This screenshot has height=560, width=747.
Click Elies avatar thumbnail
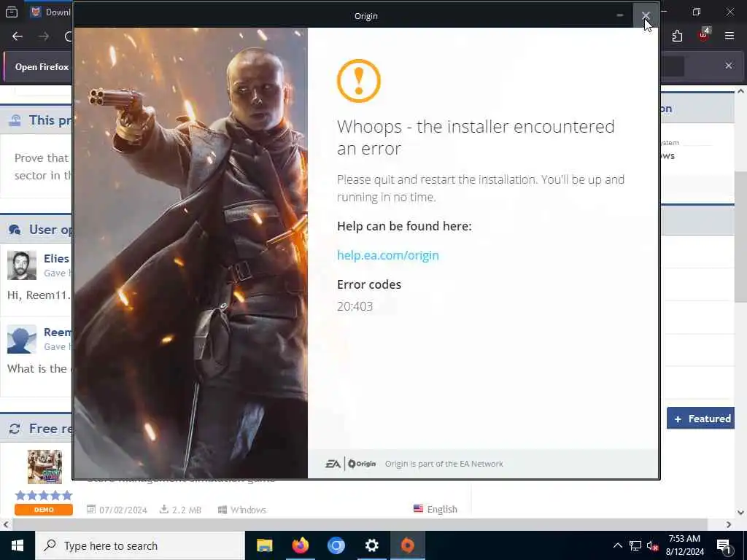click(22, 265)
